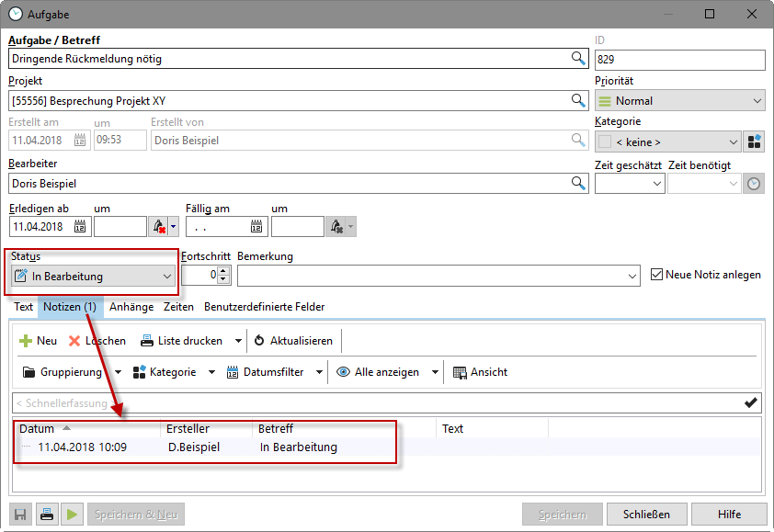Click the search icon in Projekt field
Screen dimensions: 774x532
[x=578, y=100]
